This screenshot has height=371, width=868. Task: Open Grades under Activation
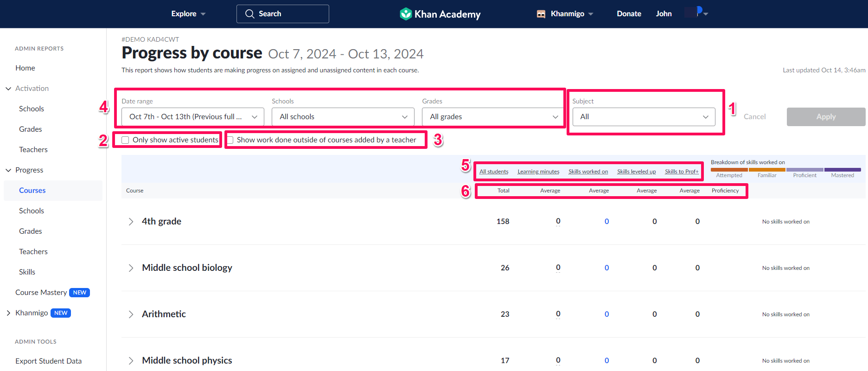[31, 129]
